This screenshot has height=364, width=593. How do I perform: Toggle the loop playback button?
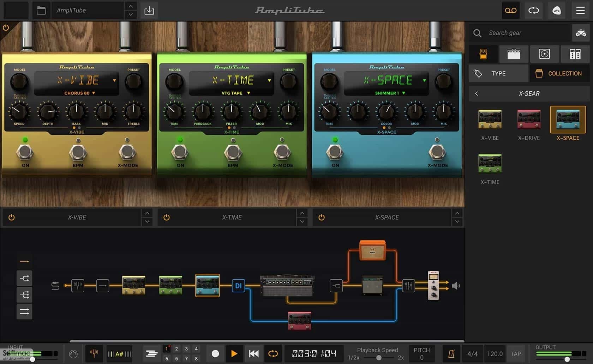coord(273,353)
